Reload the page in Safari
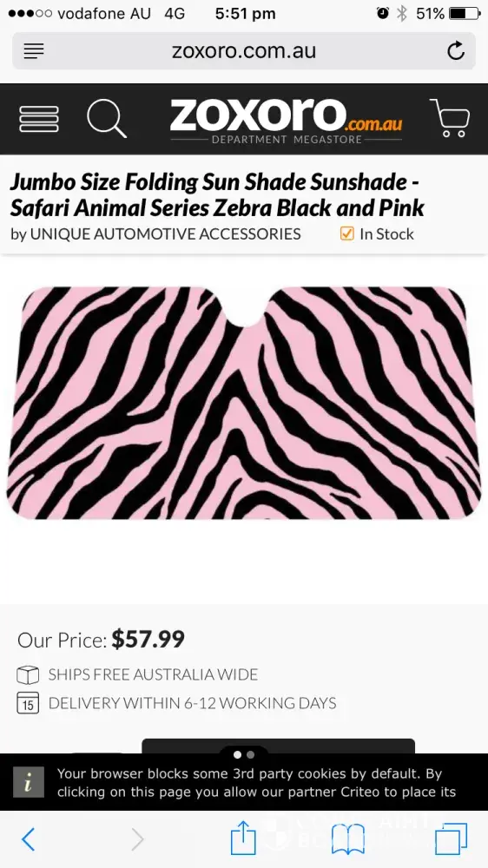 point(455,51)
